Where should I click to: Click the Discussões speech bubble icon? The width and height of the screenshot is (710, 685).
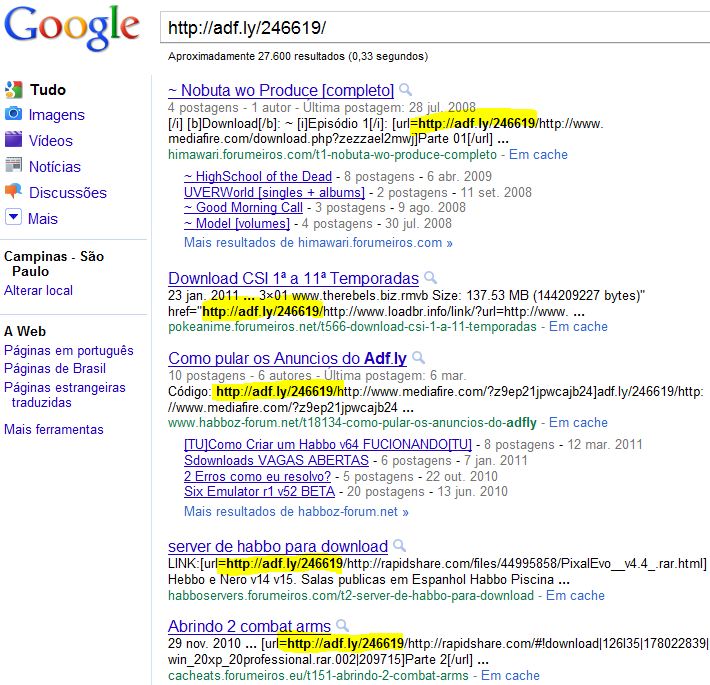[x=14, y=191]
